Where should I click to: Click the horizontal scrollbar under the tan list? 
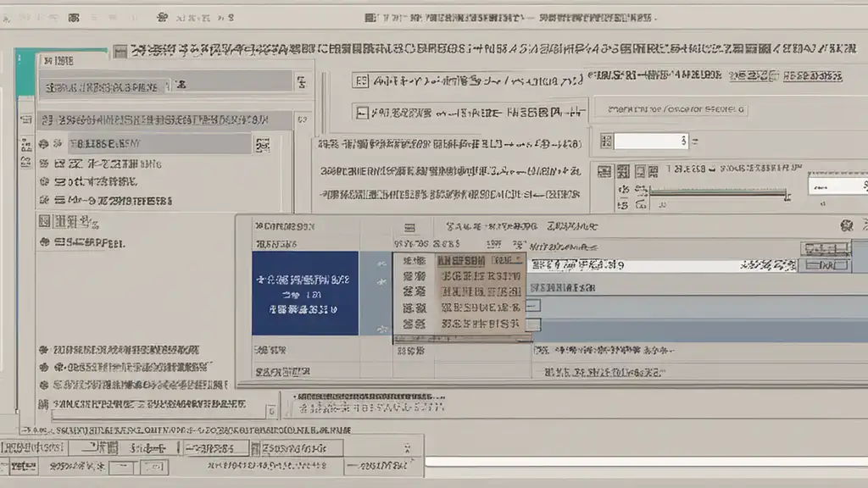pos(462,339)
